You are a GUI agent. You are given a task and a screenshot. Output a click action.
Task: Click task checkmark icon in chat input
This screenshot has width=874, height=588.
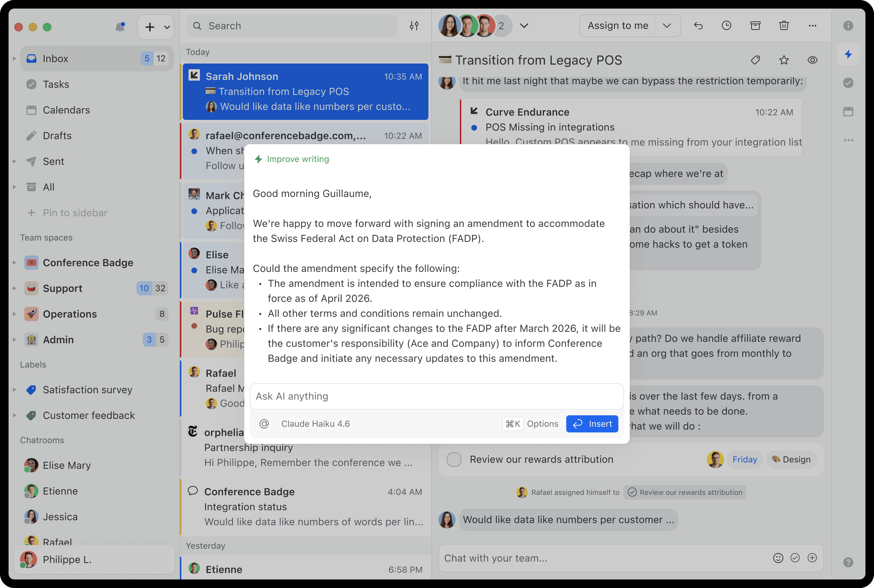(x=795, y=558)
